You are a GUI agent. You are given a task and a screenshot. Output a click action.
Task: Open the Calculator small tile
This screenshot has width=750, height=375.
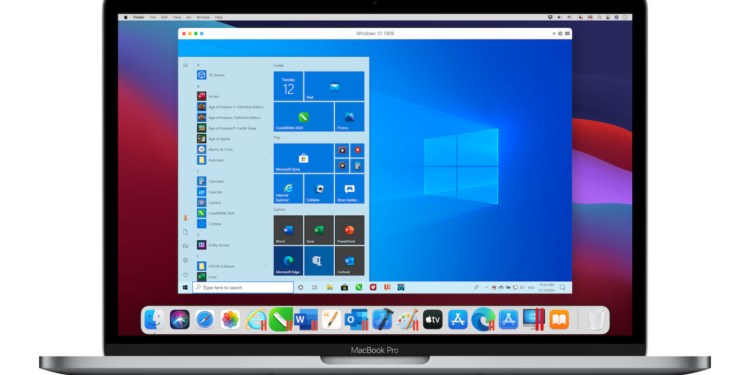point(357,165)
